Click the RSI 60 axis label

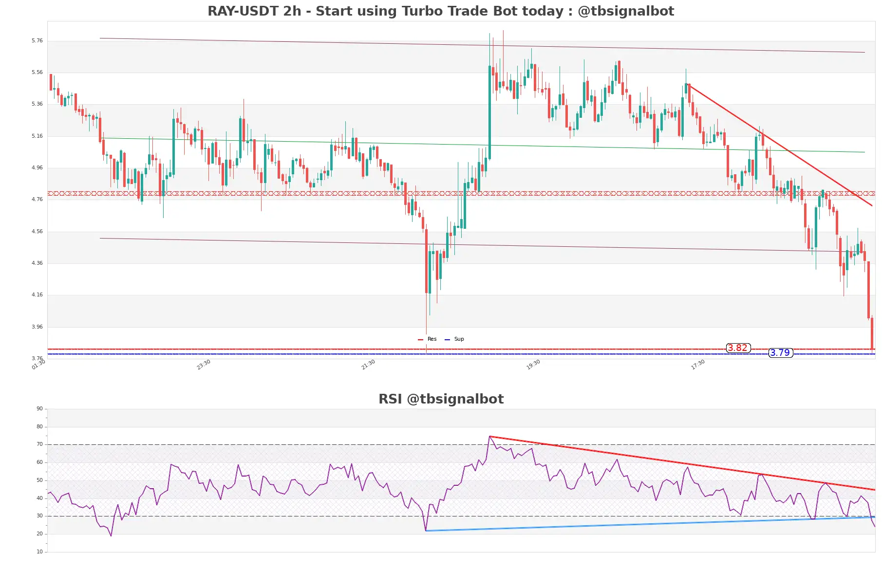coord(39,462)
